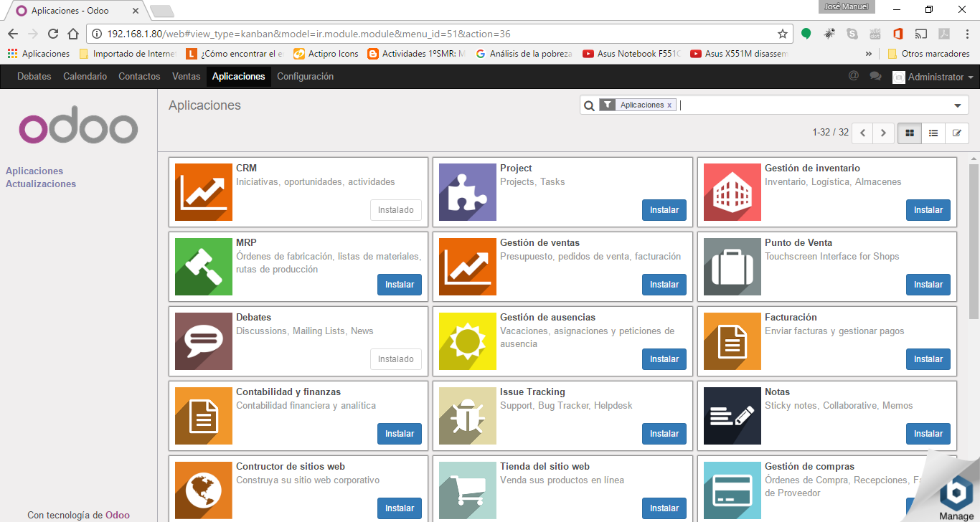Switch to kanban view icon
980x522 pixels.
click(x=910, y=133)
